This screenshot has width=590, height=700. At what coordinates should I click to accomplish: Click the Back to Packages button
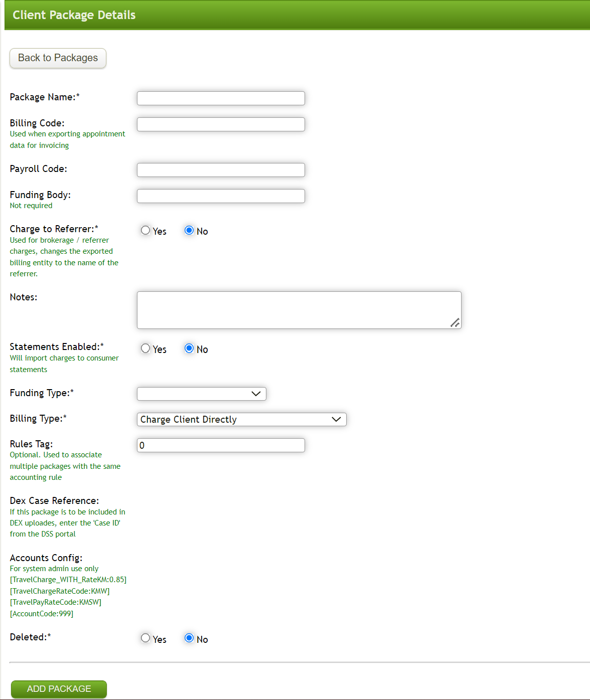pyautogui.click(x=57, y=58)
